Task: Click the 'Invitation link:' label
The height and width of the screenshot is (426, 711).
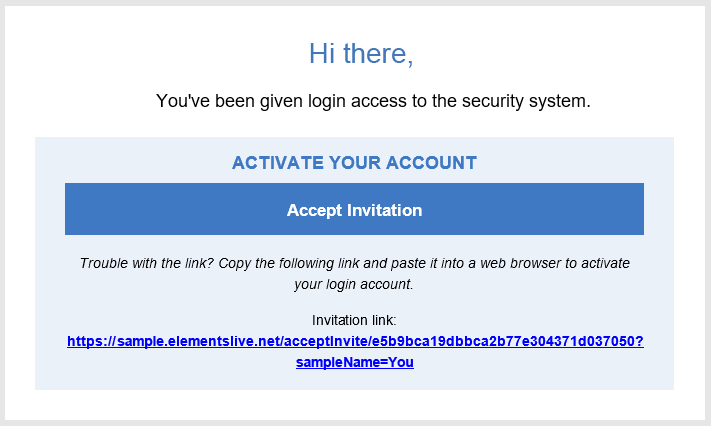Action: tap(354, 320)
